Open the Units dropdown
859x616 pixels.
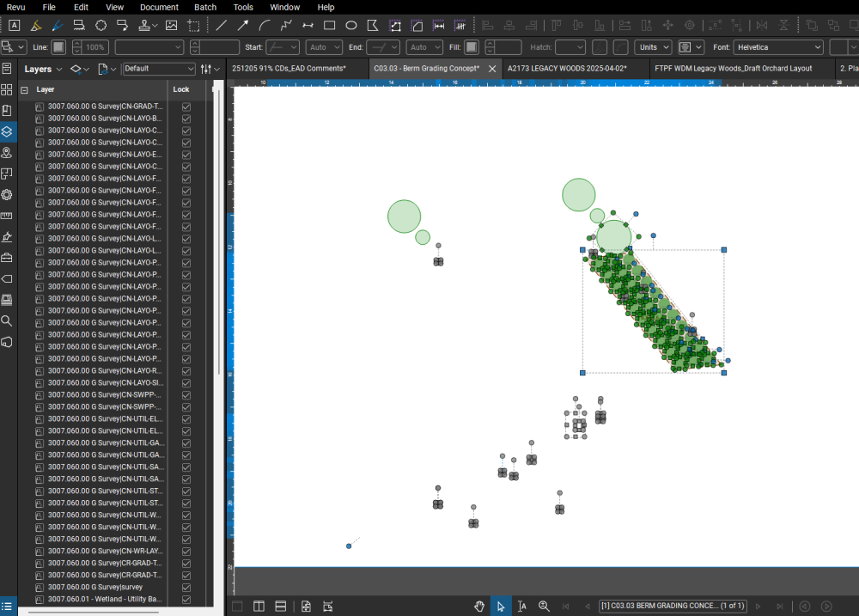(653, 47)
